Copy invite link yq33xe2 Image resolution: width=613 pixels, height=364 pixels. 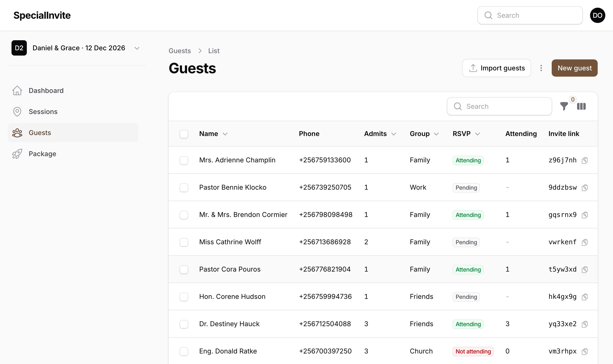coord(585,324)
